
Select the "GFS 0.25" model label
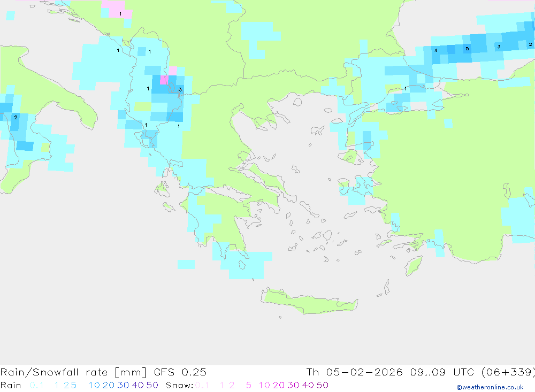coord(180,372)
